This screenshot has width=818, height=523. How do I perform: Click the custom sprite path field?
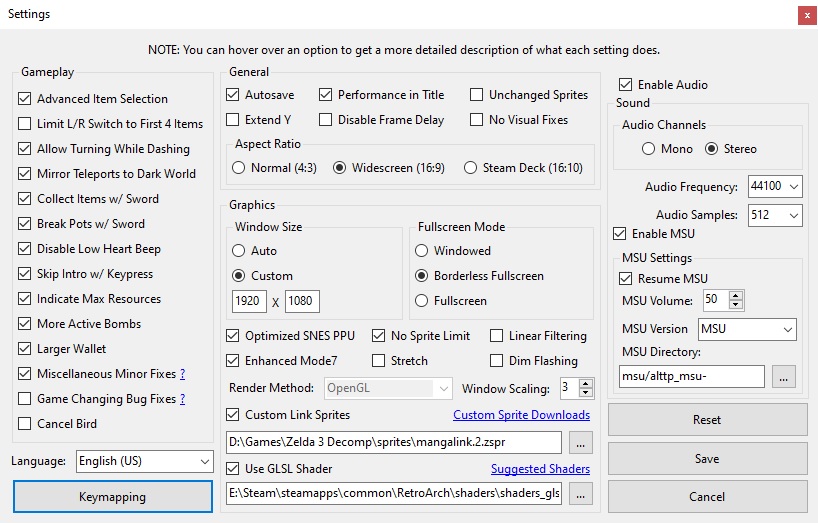394,443
